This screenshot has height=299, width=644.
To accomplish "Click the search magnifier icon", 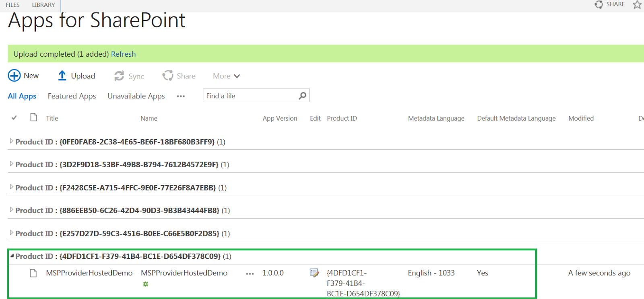I will click(303, 96).
